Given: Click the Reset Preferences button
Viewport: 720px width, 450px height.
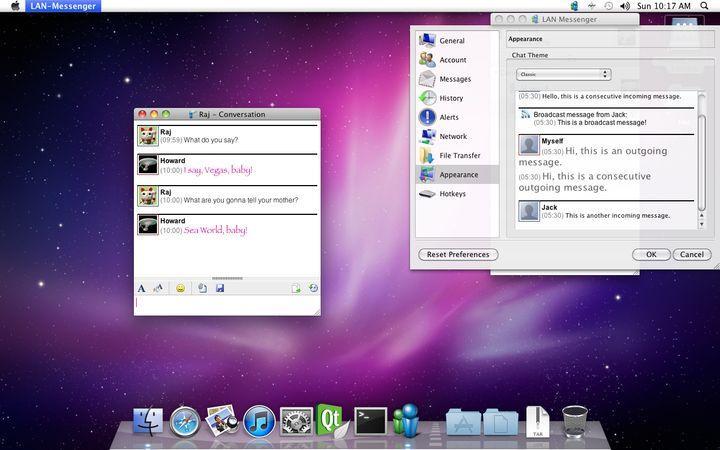Looking at the screenshot, I should (457, 255).
